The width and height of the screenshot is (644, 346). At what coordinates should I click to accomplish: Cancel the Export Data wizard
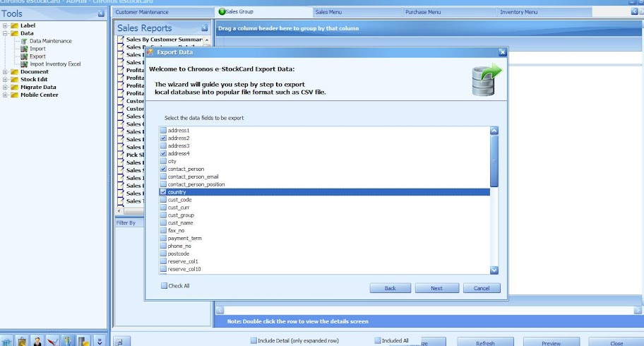[x=482, y=288]
